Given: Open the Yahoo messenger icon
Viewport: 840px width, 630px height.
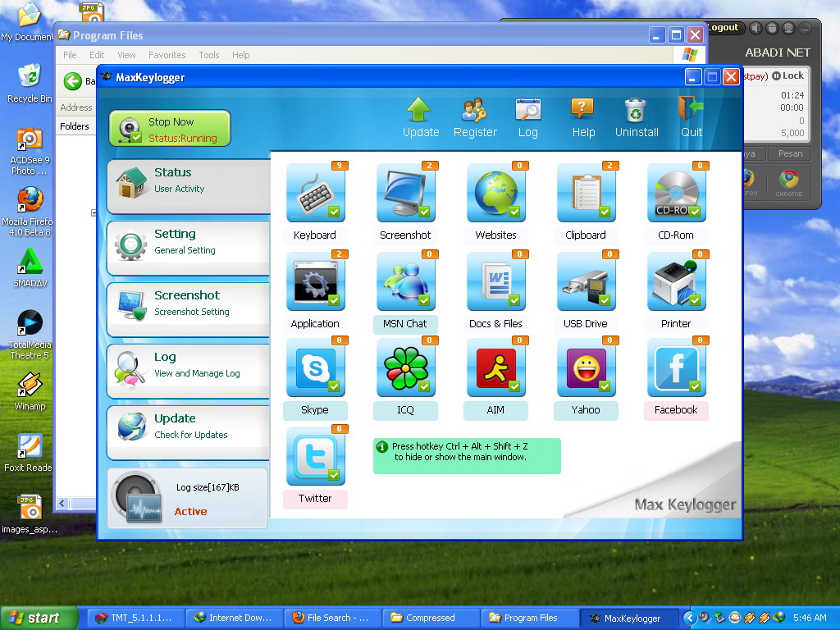Looking at the screenshot, I should 586,367.
